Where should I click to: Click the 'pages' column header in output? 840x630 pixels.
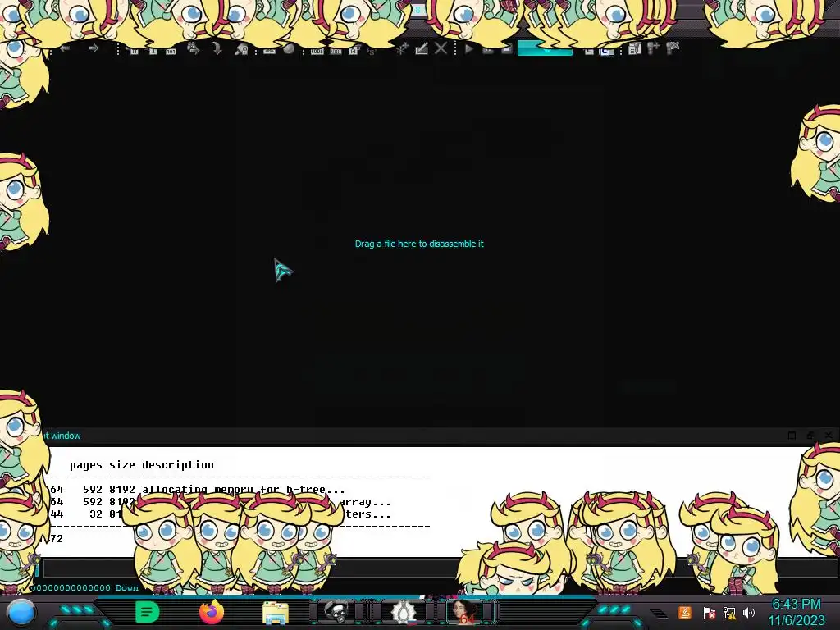tap(85, 465)
